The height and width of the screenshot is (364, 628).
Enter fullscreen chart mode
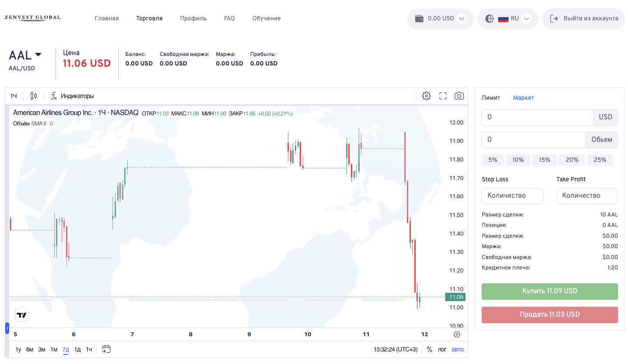click(x=443, y=96)
